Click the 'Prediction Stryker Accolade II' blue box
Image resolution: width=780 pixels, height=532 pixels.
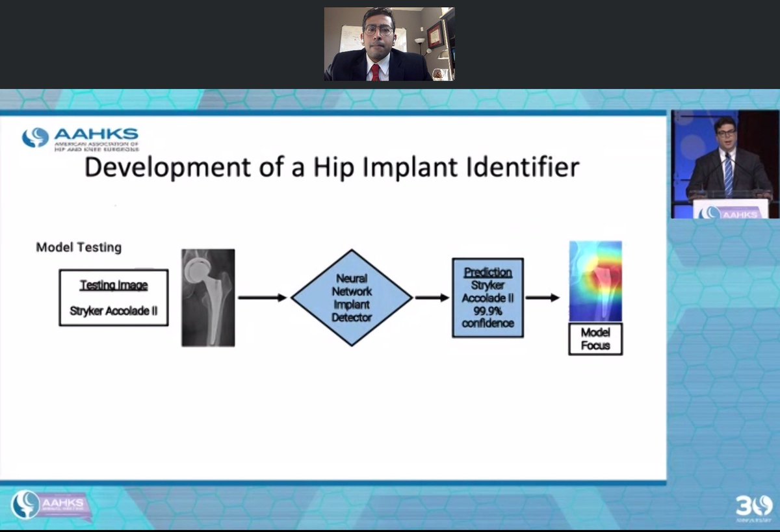(x=488, y=298)
